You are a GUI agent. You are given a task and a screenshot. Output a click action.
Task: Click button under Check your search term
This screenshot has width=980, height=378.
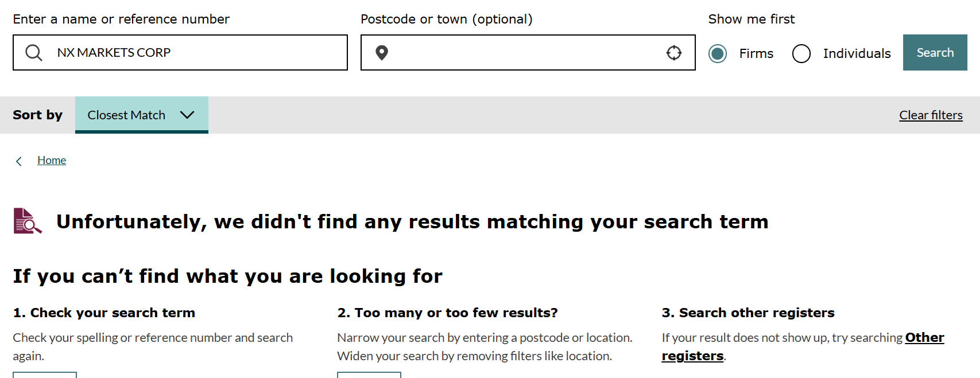[x=45, y=375]
